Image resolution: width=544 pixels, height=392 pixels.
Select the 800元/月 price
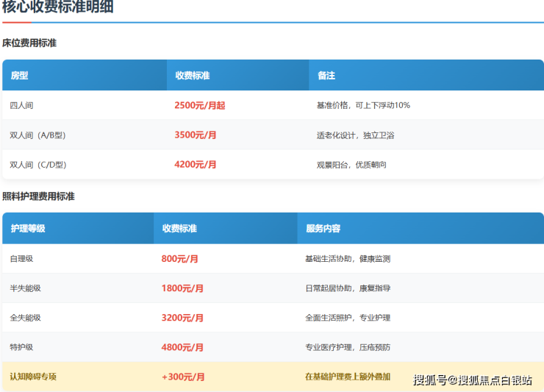coord(179,259)
